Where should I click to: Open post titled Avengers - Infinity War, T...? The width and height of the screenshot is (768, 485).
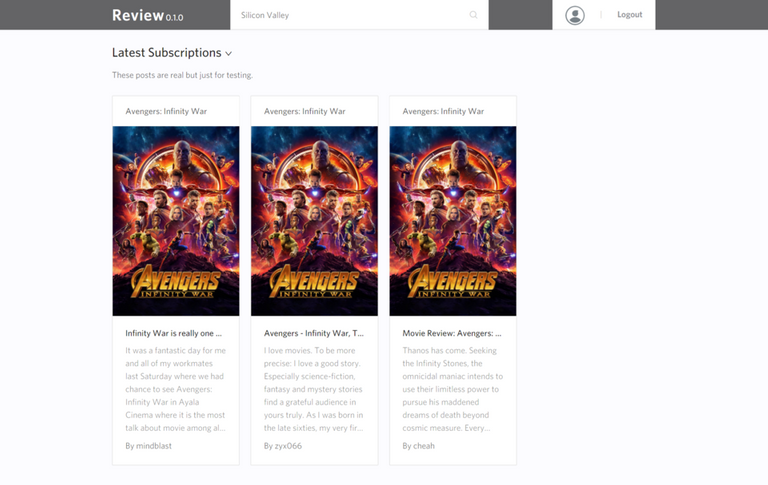click(313, 333)
